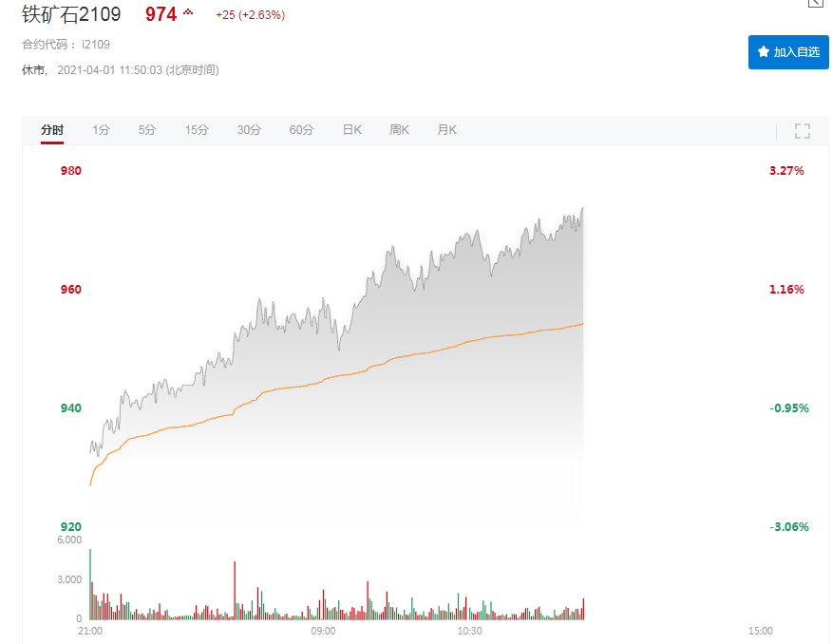Image resolution: width=832 pixels, height=644 pixels.
Task: Switch to the 1分 chart tab
Action: pyautogui.click(x=101, y=130)
